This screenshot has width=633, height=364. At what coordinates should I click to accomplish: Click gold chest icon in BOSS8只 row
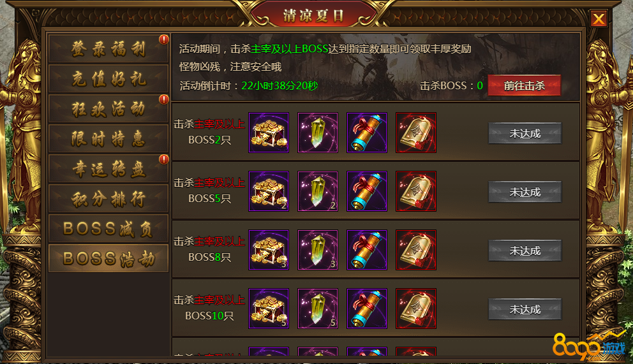coord(269,250)
